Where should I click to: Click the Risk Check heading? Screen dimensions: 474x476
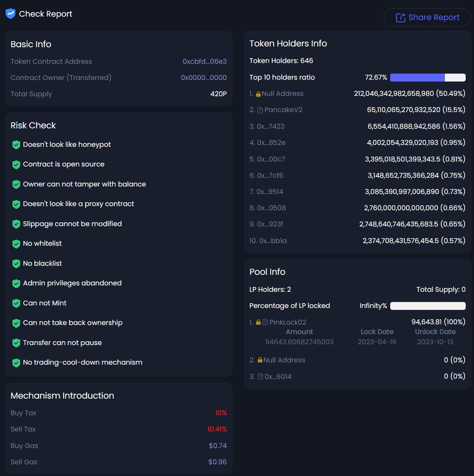coord(33,125)
